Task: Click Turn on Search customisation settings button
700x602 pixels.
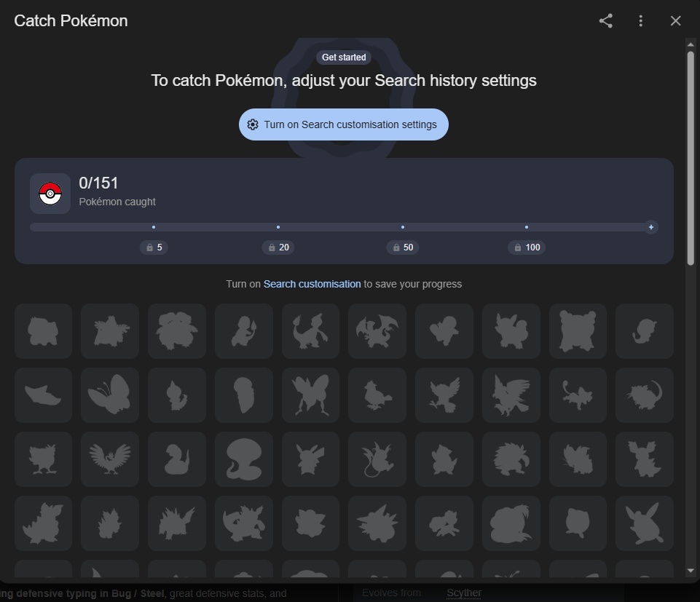Action: (343, 124)
